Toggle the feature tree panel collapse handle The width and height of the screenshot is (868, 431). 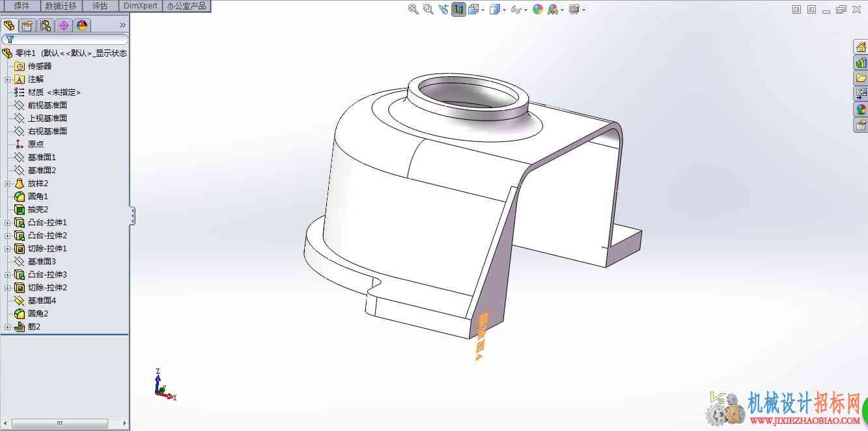point(133,215)
